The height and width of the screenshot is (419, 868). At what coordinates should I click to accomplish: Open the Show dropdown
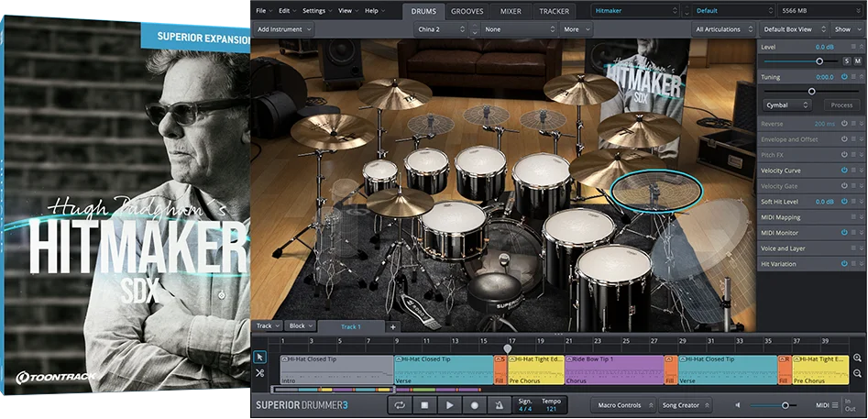coord(847,29)
